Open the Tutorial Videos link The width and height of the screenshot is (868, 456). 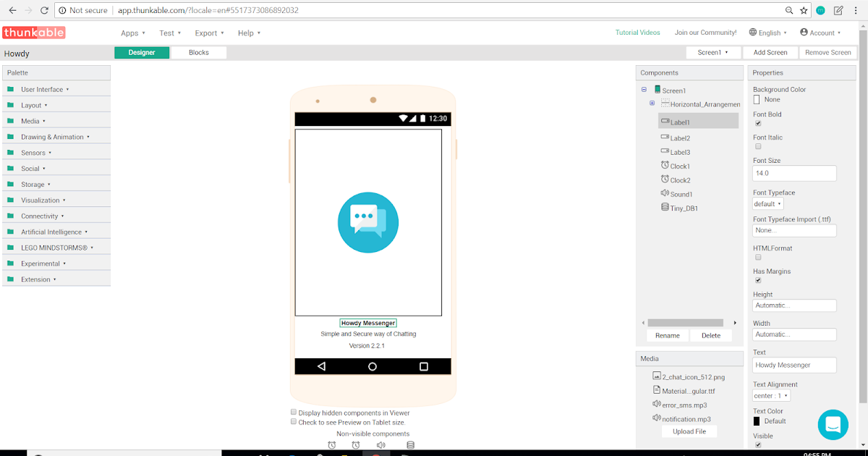click(x=638, y=33)
